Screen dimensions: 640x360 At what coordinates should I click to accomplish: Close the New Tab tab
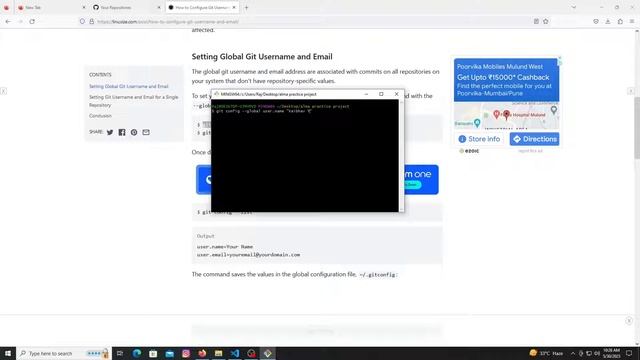[84, 7]
